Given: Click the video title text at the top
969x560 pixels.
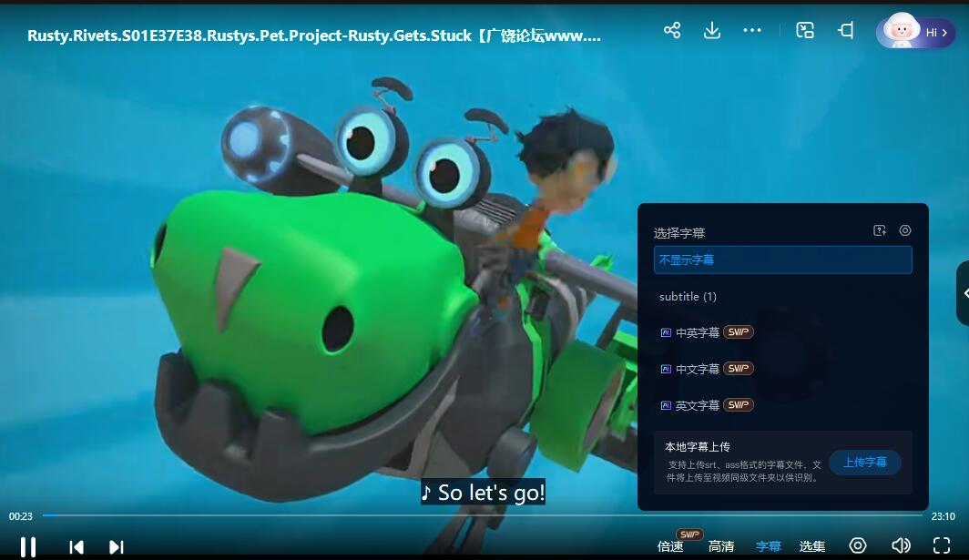Looking at the screenshot, I should [314, 36].
